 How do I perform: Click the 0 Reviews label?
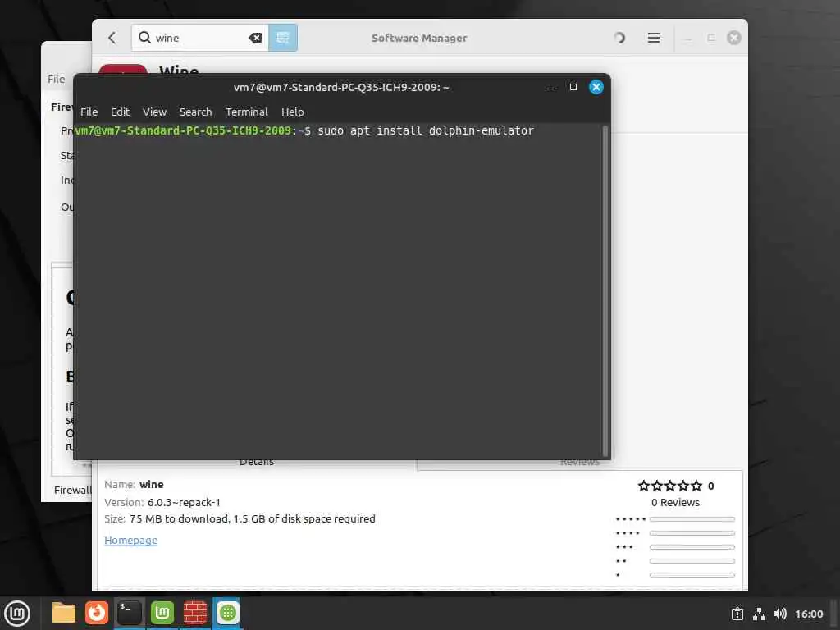point(675,503)
